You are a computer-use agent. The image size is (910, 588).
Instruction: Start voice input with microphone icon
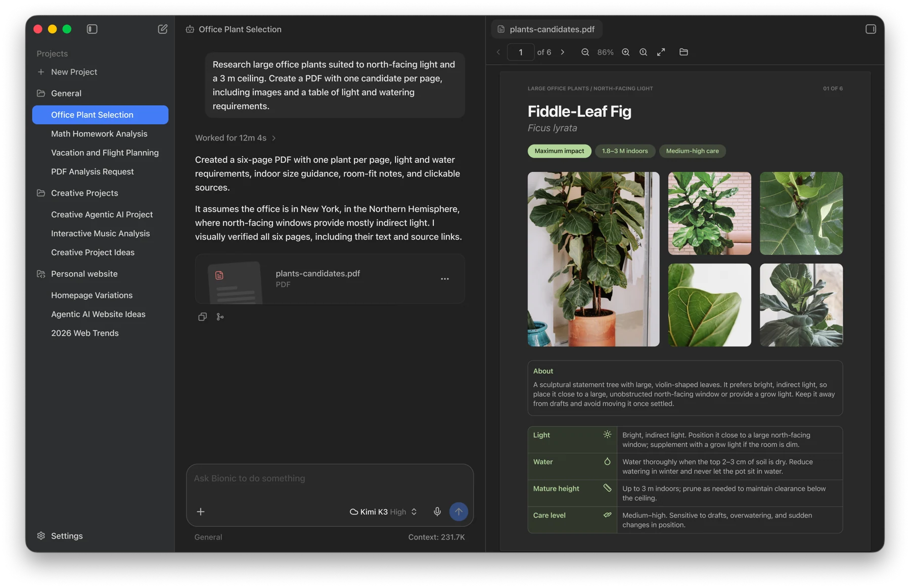[x=437, y=512]
